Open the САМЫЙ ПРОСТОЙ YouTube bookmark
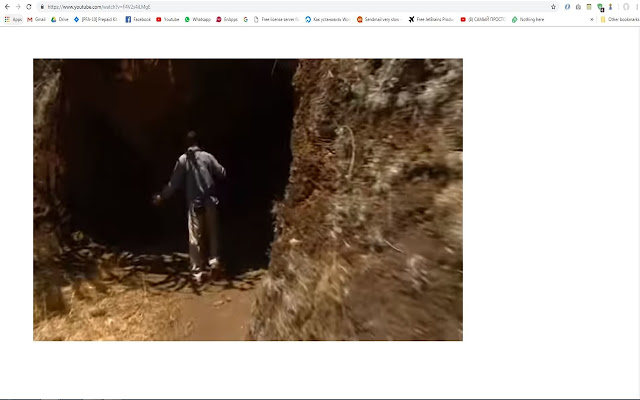 coord(483,19)
